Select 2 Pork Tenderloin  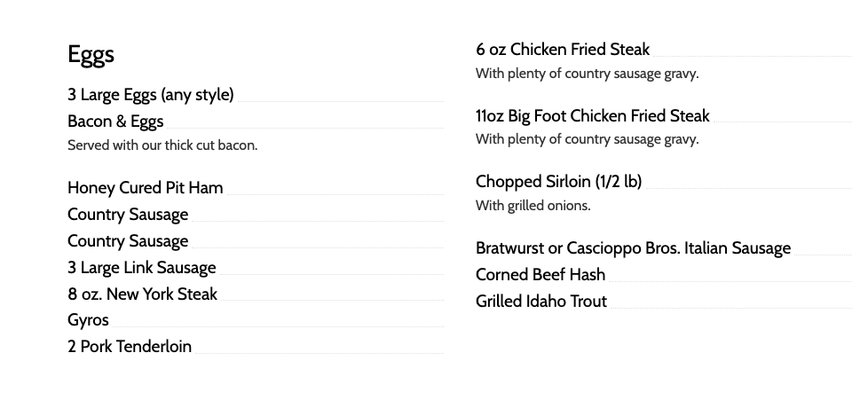coord(130,347)
